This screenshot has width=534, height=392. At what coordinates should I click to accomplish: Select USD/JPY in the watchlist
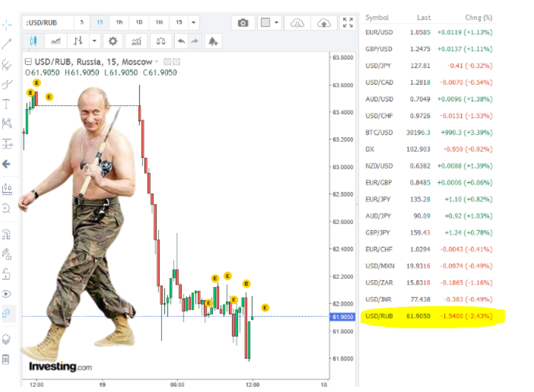point(429,66)
